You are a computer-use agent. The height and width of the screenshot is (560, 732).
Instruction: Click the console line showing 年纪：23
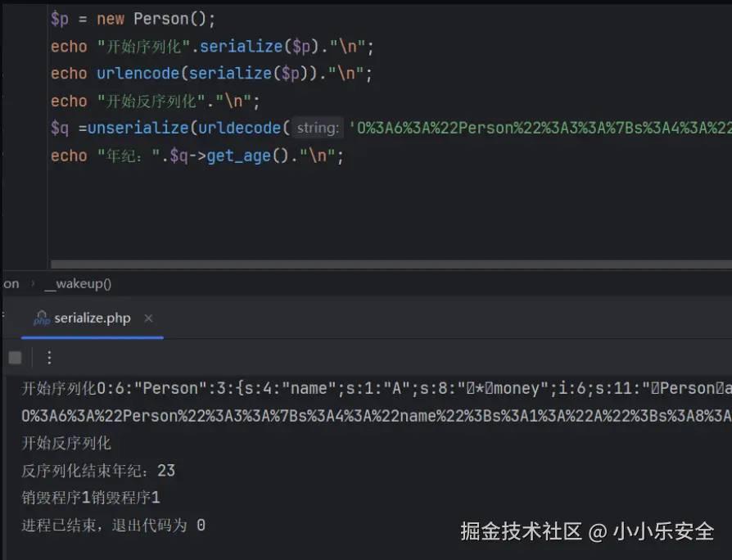[98, 471]
